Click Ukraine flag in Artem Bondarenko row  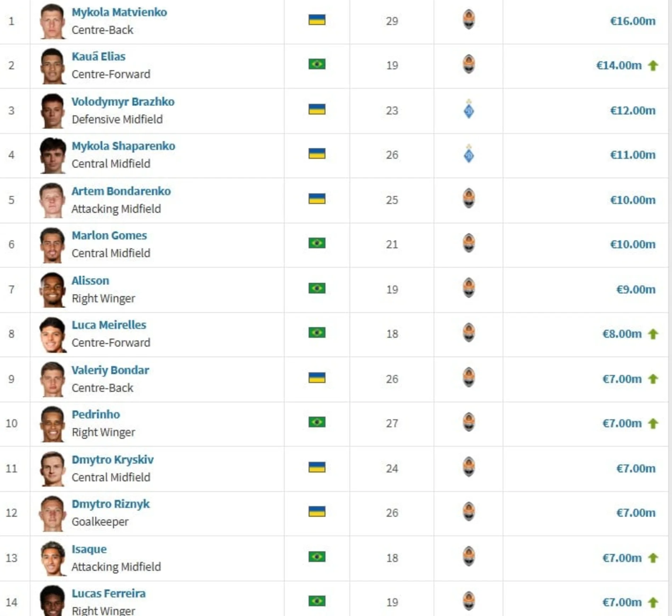[317, 199]
